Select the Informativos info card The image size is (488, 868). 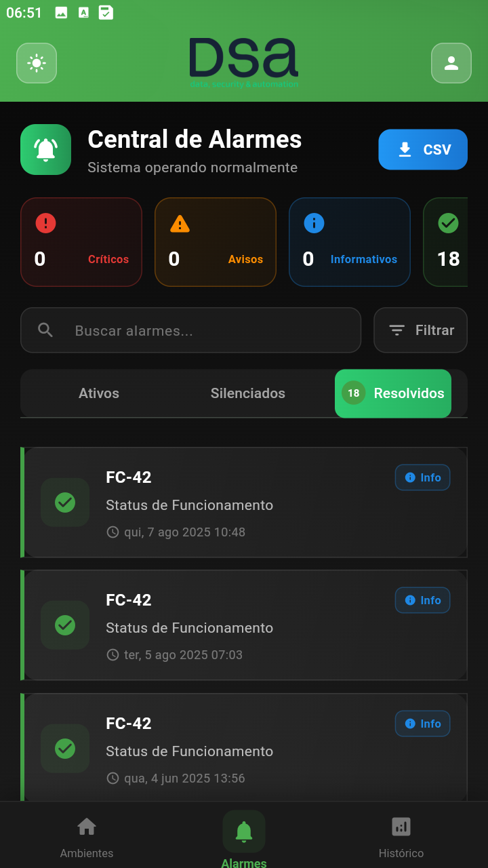(350, 242)
